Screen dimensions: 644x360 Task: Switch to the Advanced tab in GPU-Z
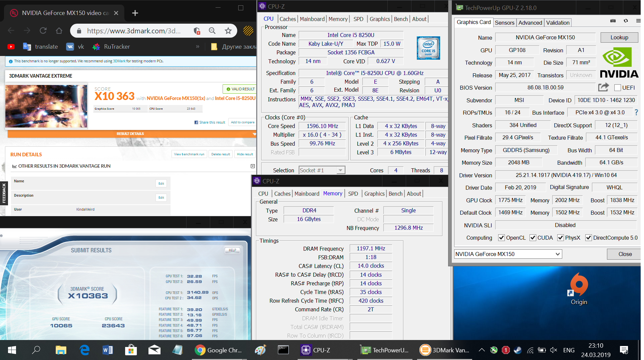pyautogui.click(x=530, y=23)
